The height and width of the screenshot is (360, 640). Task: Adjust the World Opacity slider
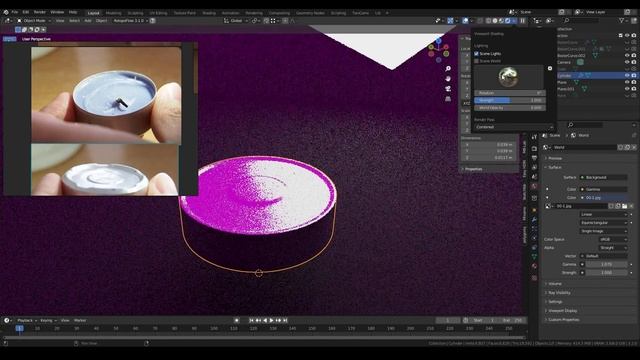pyautogui.click(x=510, y=108)
